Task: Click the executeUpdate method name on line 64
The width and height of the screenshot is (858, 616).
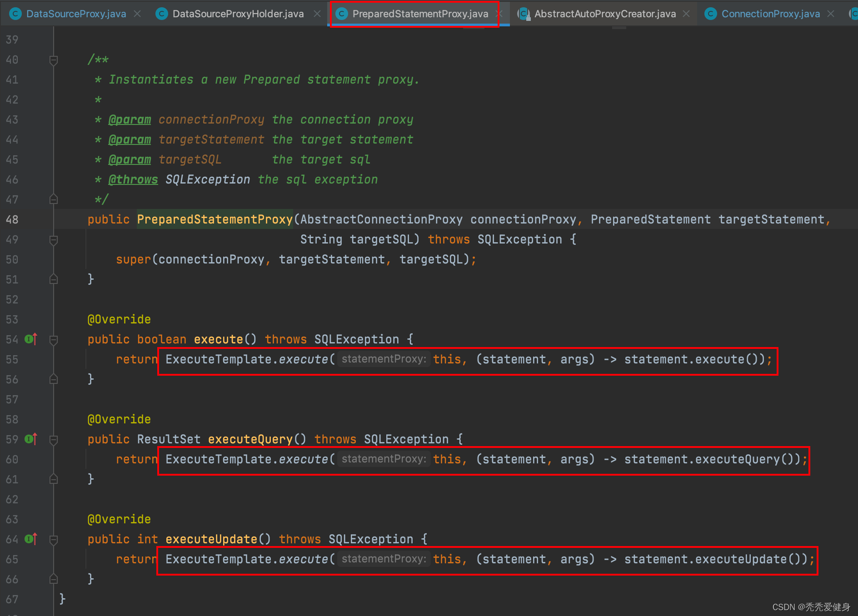Action: coord(211,539)
